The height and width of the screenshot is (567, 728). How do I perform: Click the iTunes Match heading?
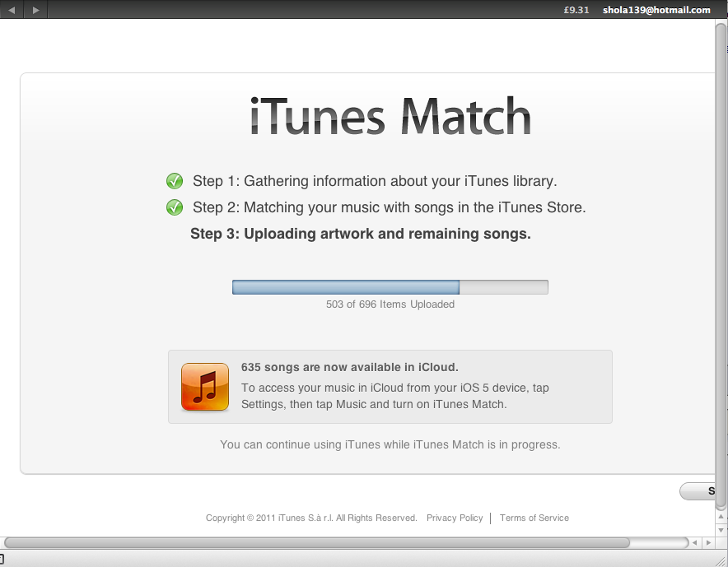pyautogui.click(x=390, y=116)
